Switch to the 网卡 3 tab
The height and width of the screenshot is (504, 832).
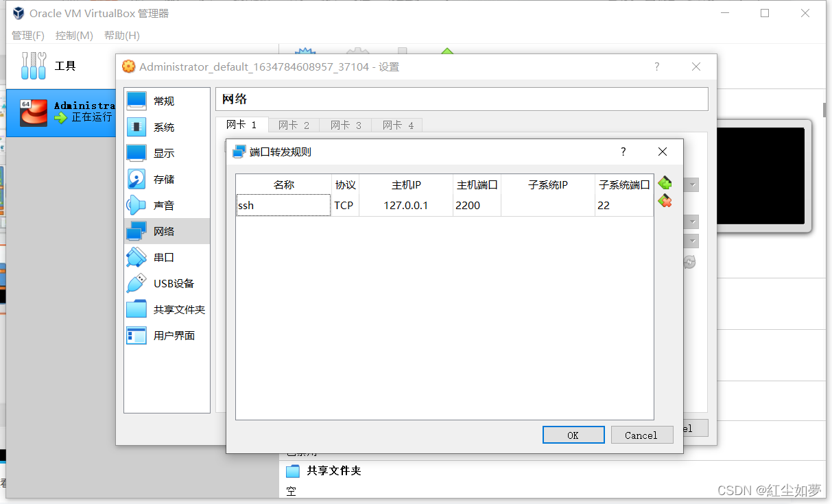click(345, 125)
